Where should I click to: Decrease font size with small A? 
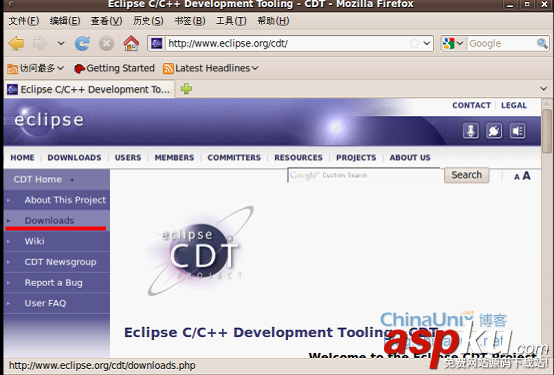coord(517,177)
